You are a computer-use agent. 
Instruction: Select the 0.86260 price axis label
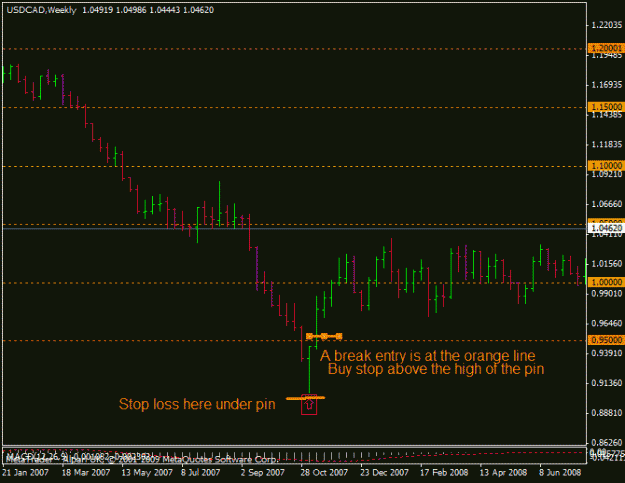coord(606,442)
